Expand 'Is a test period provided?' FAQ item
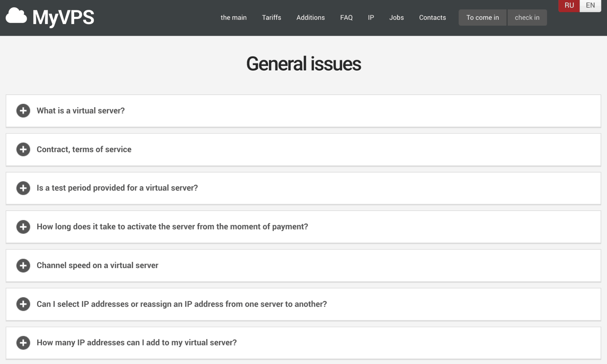The width and height of the screenshot is (607, 364). tap(23, 188)
